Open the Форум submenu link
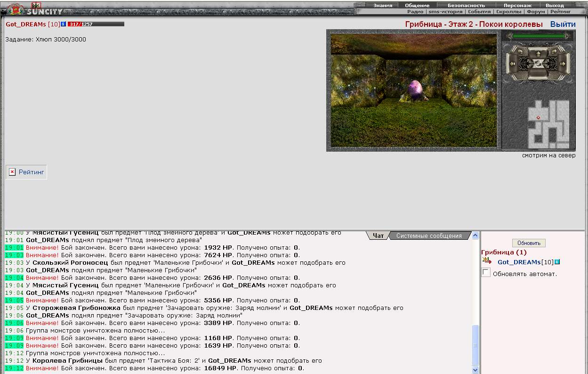The width and height of the screenshot is (588, 374). [536, 11]
